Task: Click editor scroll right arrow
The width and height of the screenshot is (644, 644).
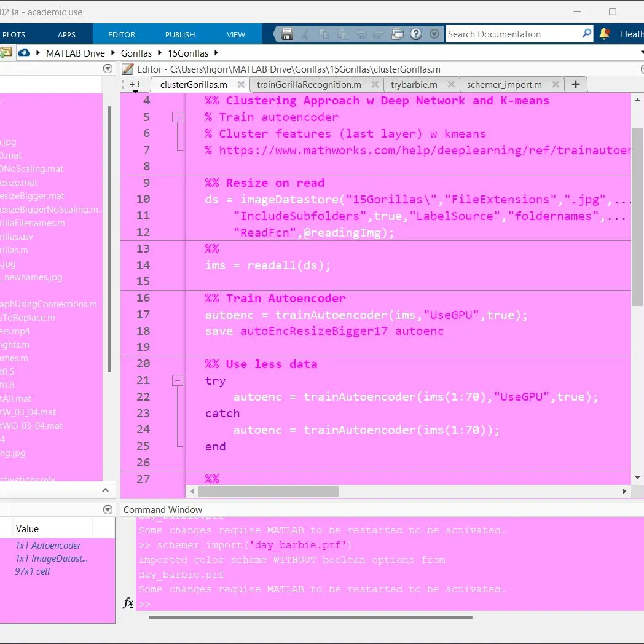Action: (x=624, y=491)
